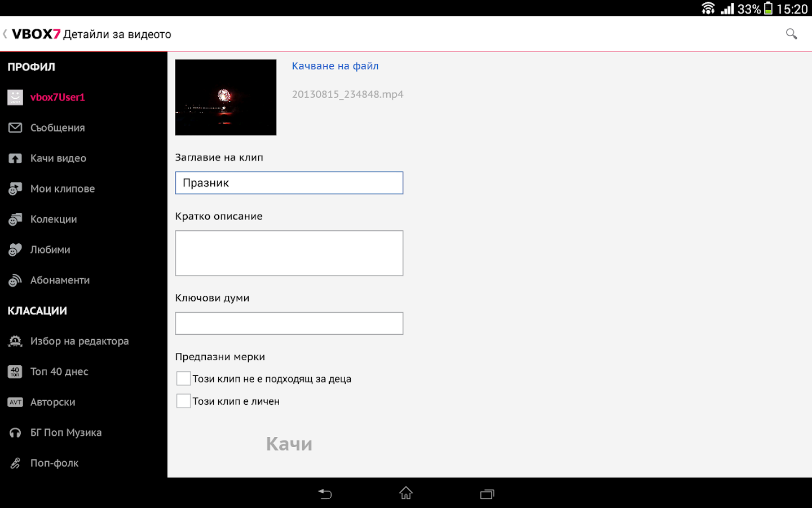Open the search magnifier icon
812x508 pixels.
click(x=791, y=34)
